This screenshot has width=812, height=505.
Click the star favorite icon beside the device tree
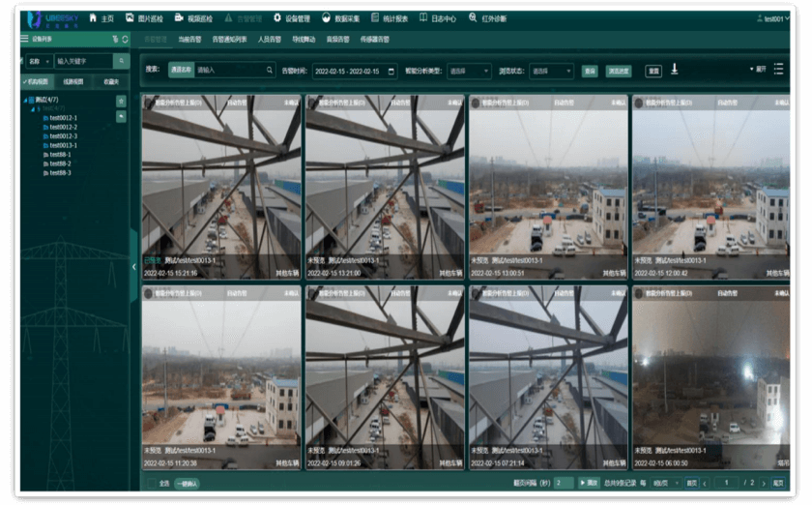tap(121, 102)
